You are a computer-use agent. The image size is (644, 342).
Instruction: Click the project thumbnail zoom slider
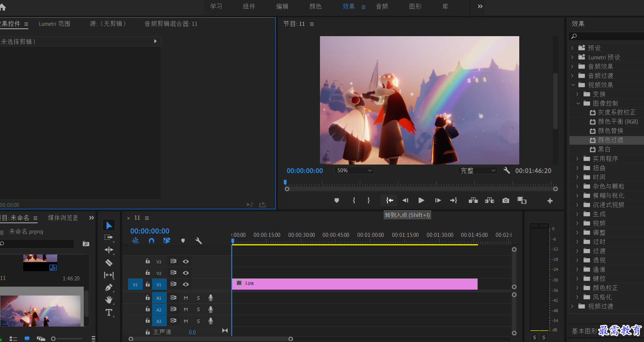tap(53, 338)
